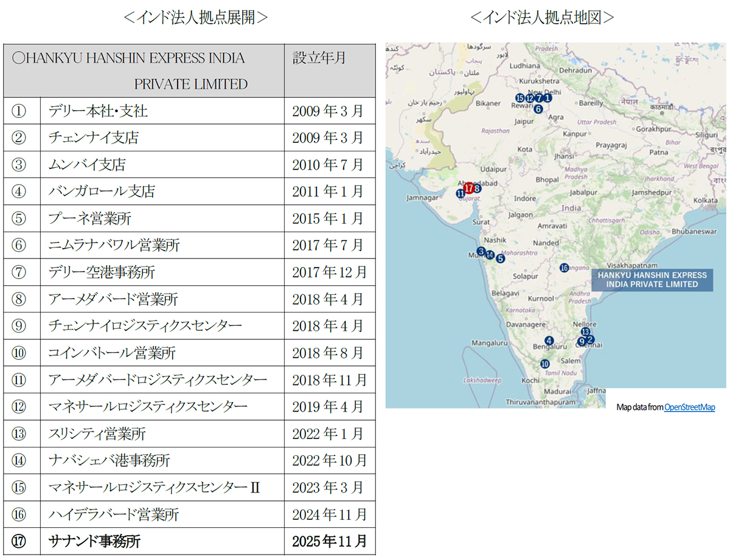Click the インド法人拠点地図 heading
Image resolution: width=730 pixels, height=560 pixels.
pos(542,18)
